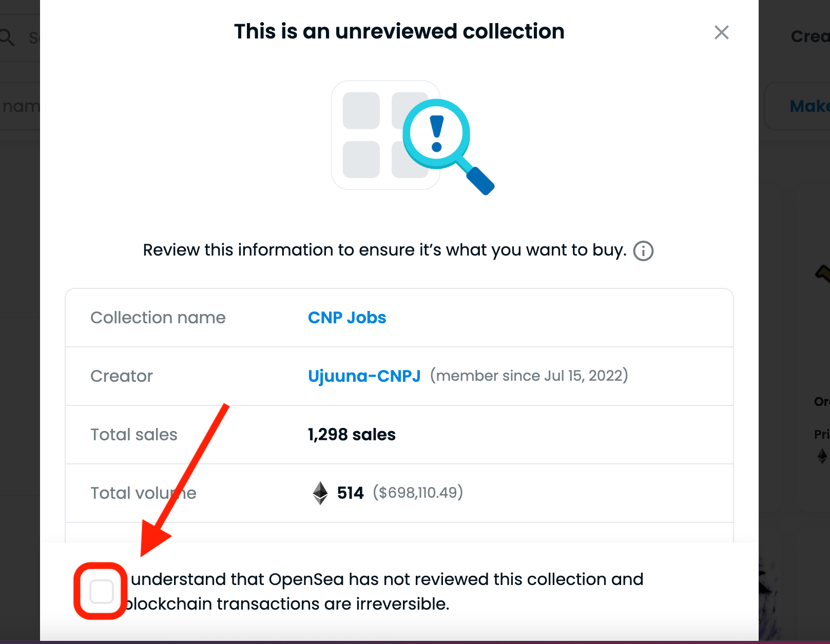Select the 1,298 sales value

coord(352,435)
